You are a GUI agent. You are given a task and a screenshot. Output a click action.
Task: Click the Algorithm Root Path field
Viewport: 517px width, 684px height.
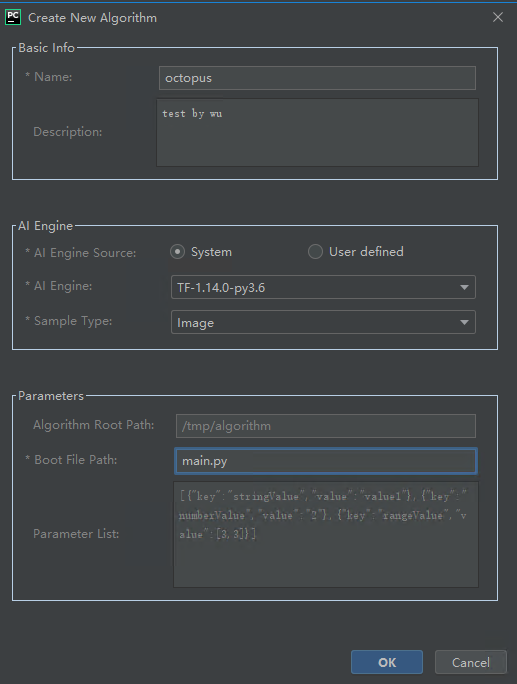[x=325, y=426]
